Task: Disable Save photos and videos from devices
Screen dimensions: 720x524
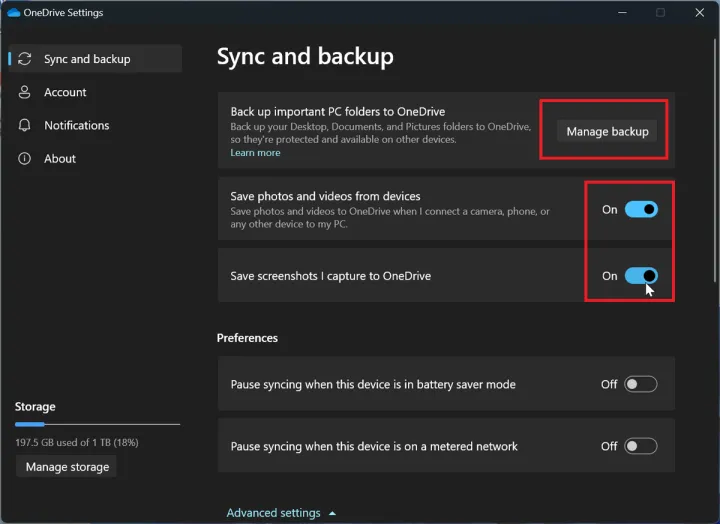Action: (x=641, y=209)
